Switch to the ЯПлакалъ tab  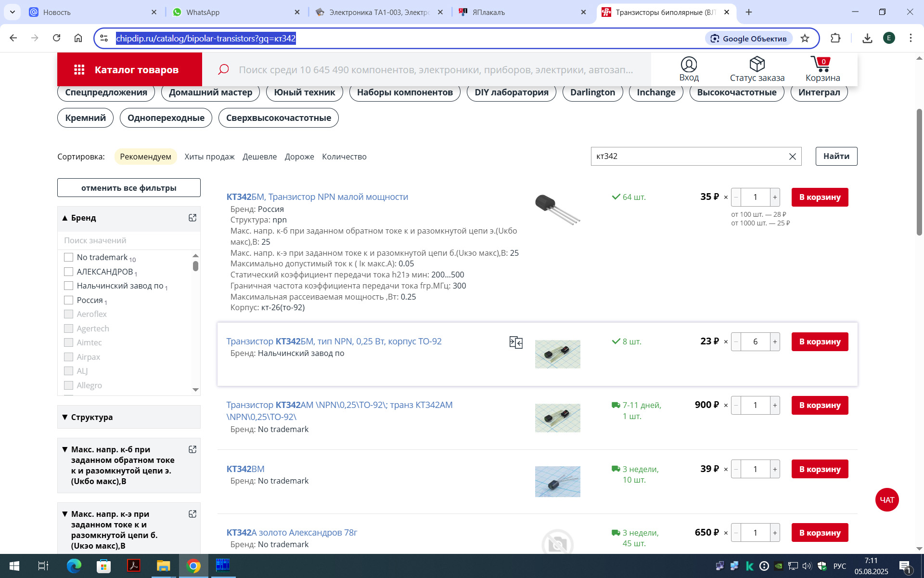coord(522,12)
